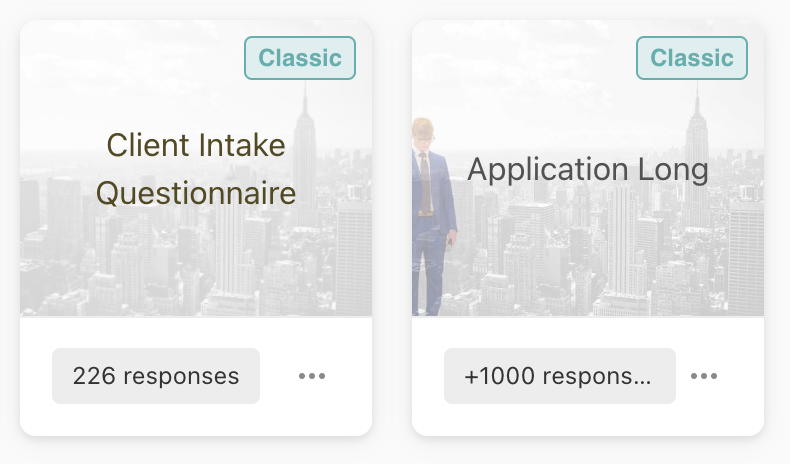Open more options for Client Intake Questionnaire
Image resolution: width=790 pixels, height=464 pixels.
tap(312, 377)
